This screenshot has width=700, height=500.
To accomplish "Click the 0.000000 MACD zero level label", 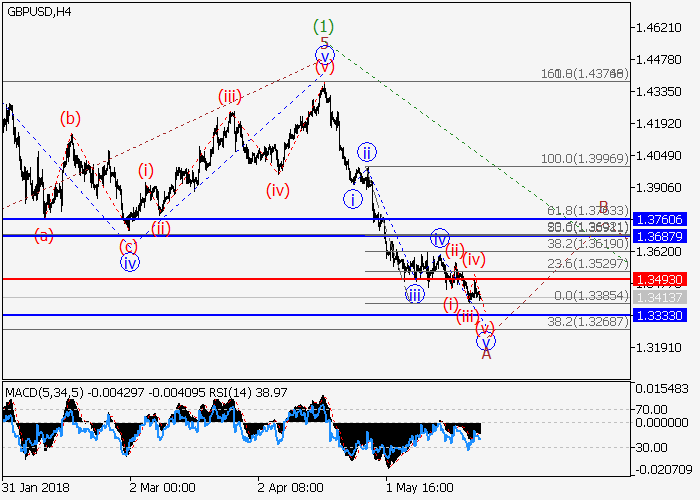I will coord(662,422).
